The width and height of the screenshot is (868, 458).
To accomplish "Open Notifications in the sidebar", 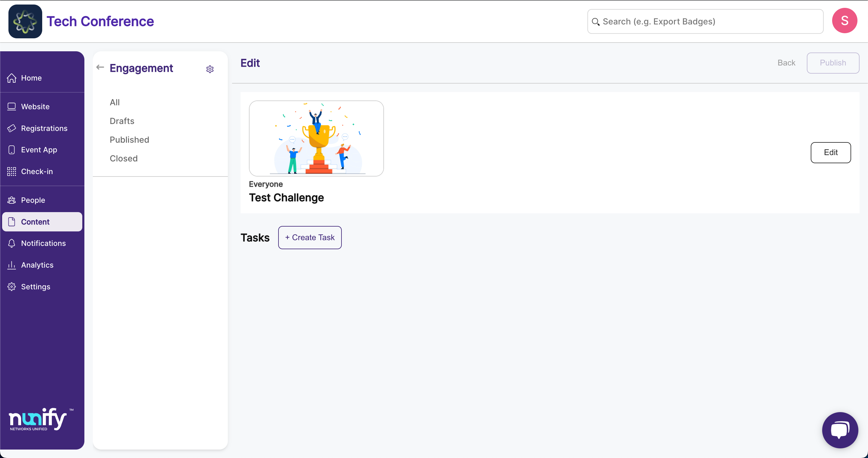I will [x=43, y=243].
